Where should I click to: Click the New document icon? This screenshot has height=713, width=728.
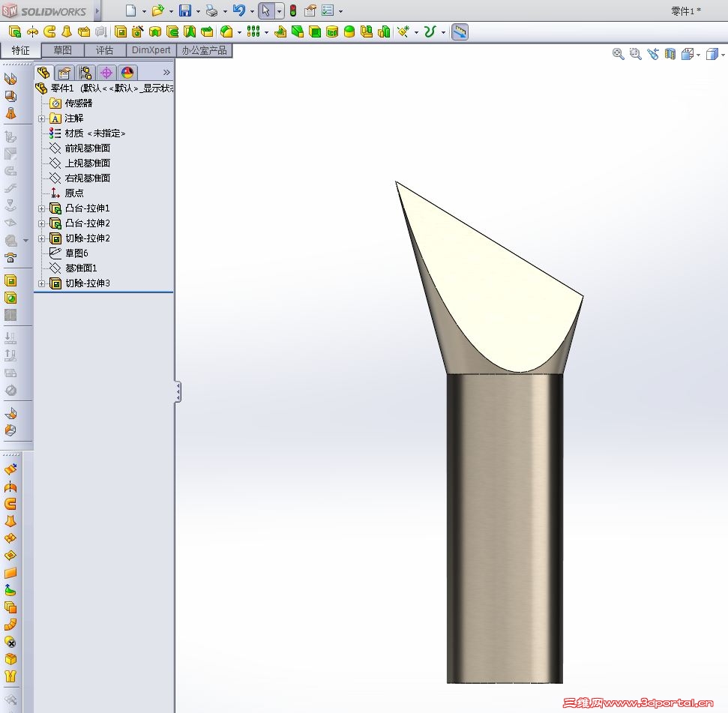[x=131, y=10]
